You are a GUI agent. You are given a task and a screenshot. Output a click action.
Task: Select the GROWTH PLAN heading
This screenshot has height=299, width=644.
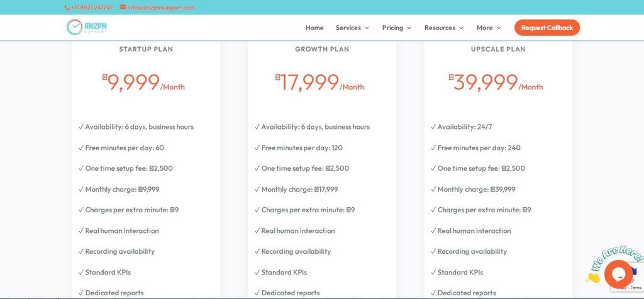pos(322,49)
